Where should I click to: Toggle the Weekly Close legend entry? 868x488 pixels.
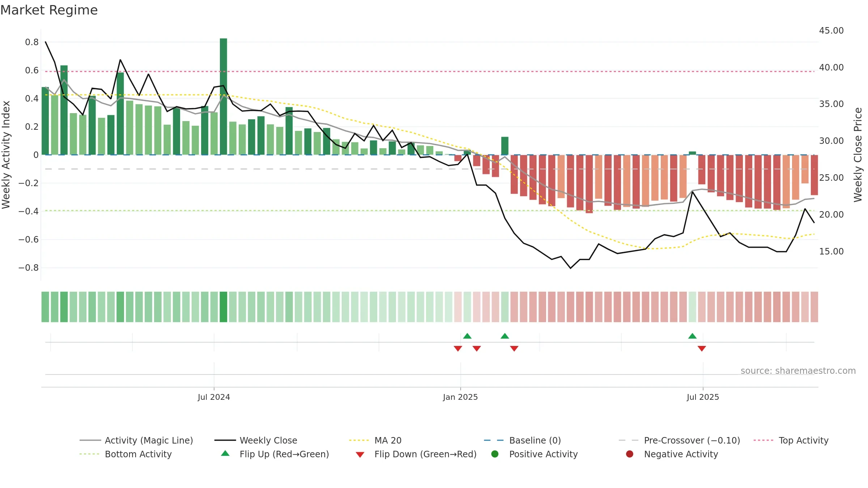point(256,440)
